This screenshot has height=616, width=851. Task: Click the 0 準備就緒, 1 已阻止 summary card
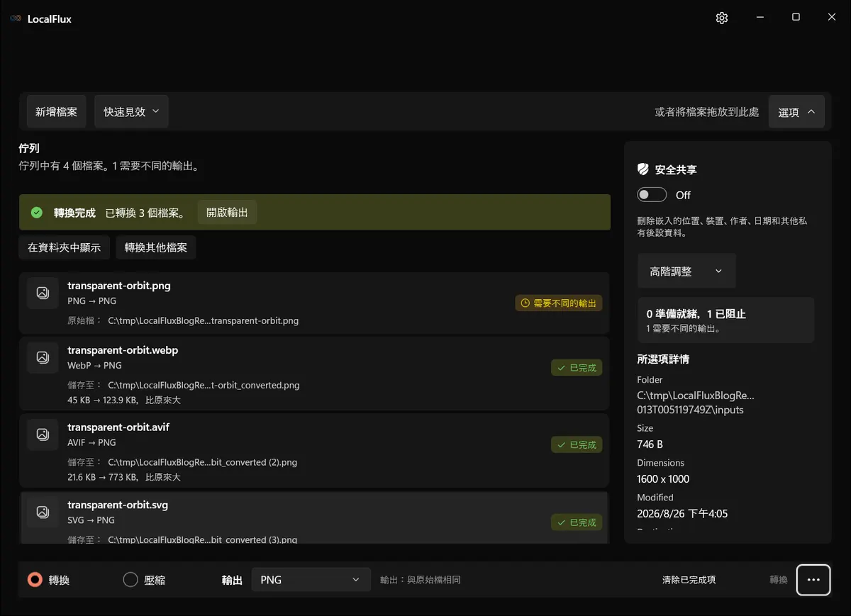pyautogui.click(x=725, y=320)
